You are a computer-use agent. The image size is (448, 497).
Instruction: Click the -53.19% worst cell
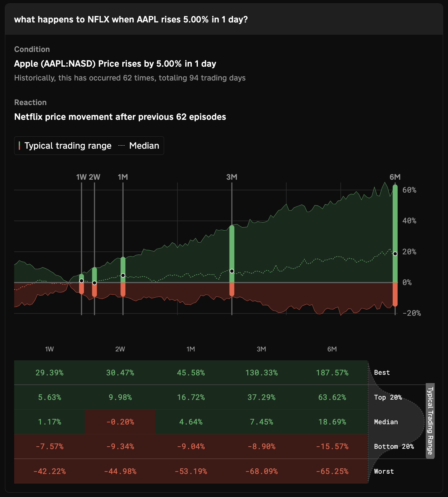[191, 471]
